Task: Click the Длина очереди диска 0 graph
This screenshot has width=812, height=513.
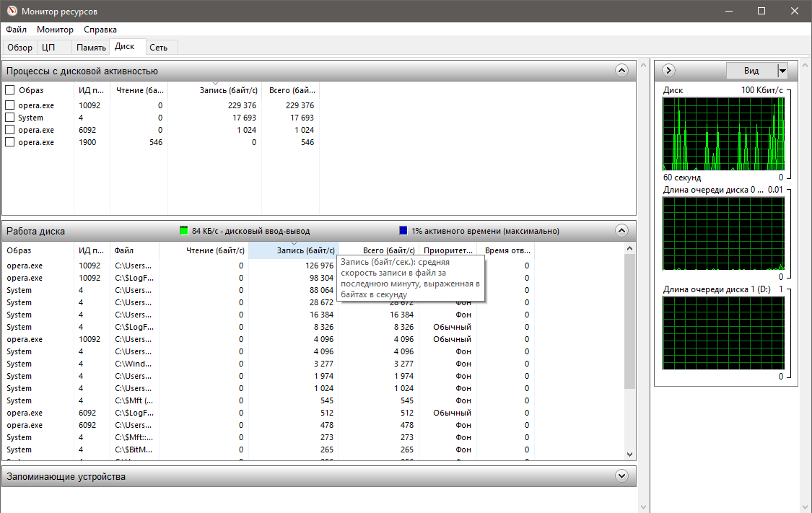Action: pyautogui.click(x=723, y=234)
